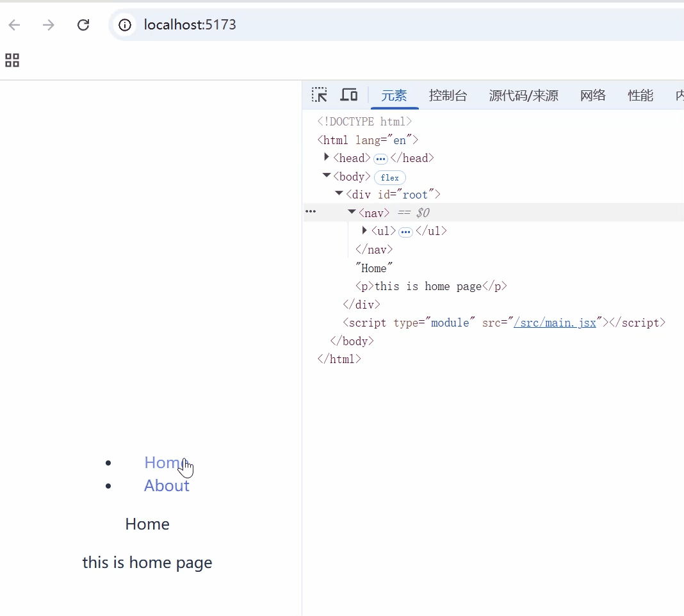Select the script type="module" row

[x=504, y=323]
